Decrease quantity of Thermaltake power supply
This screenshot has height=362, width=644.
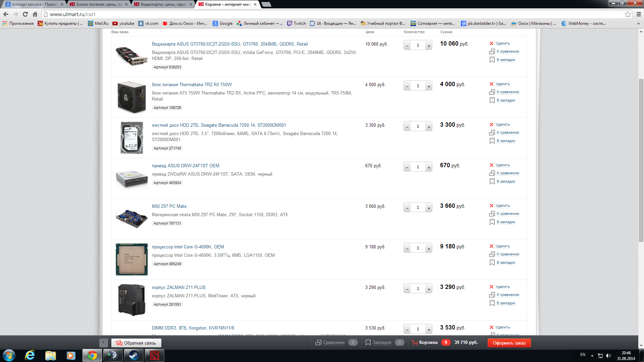coord(407,86)
